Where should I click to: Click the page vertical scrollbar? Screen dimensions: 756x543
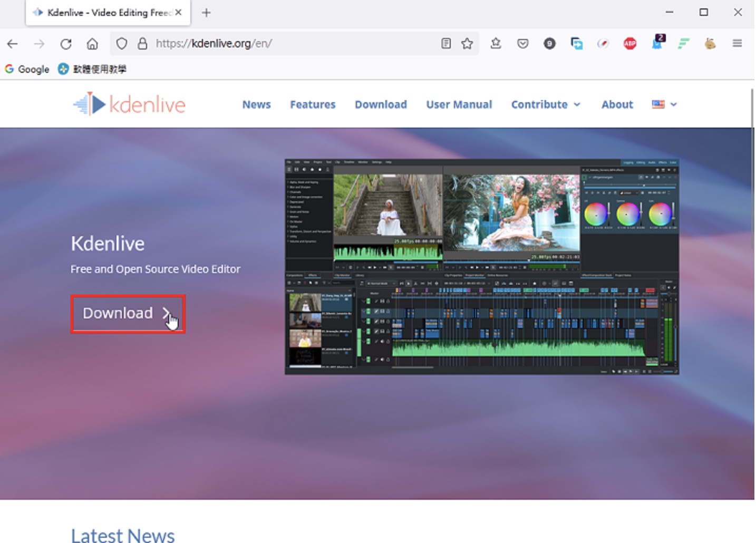pyautogui.click(x=752, y=169)
